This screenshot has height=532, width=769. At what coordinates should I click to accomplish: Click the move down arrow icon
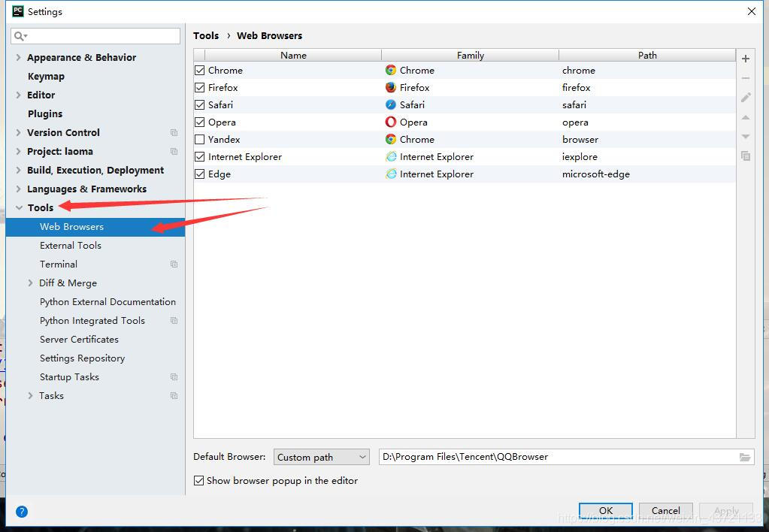pyautogui.click(x=746, y=136)
